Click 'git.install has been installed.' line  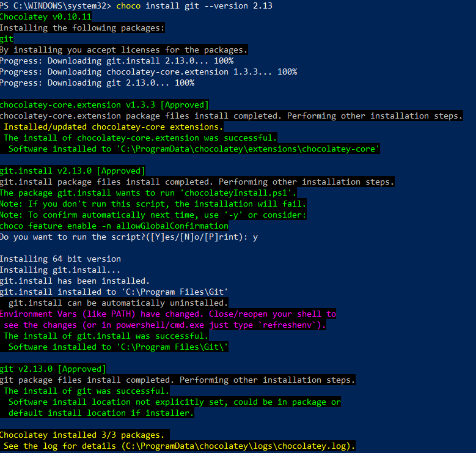(75, 281)
